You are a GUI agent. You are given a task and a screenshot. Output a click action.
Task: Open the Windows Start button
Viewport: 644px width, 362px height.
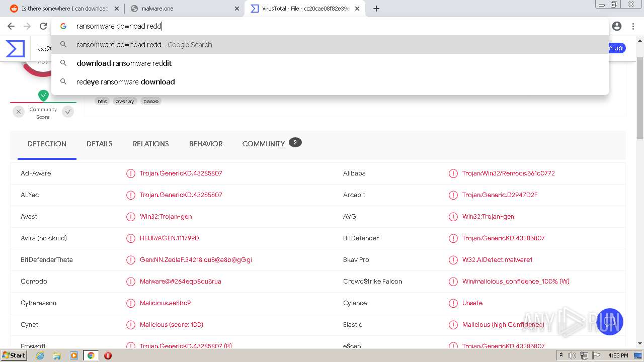click(14, 355)
